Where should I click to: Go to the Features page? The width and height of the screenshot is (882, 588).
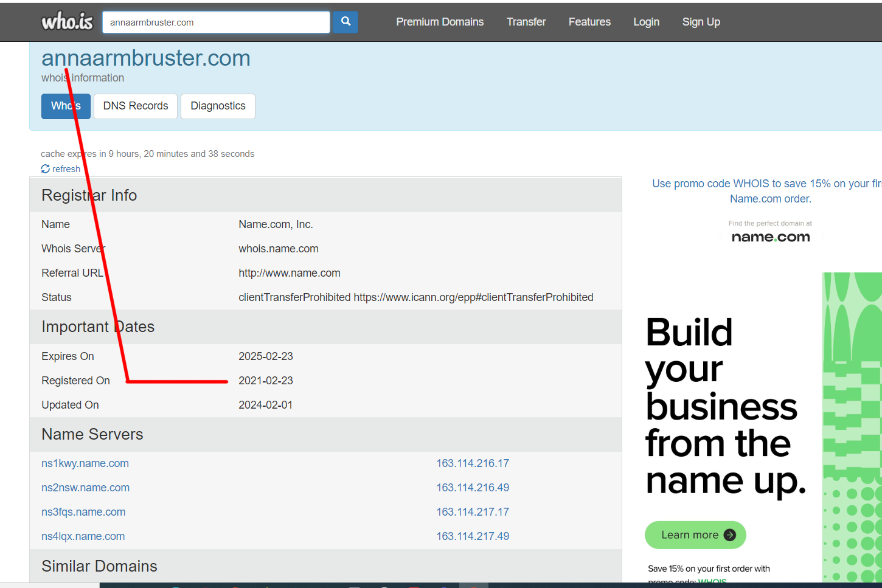(589, 22)
